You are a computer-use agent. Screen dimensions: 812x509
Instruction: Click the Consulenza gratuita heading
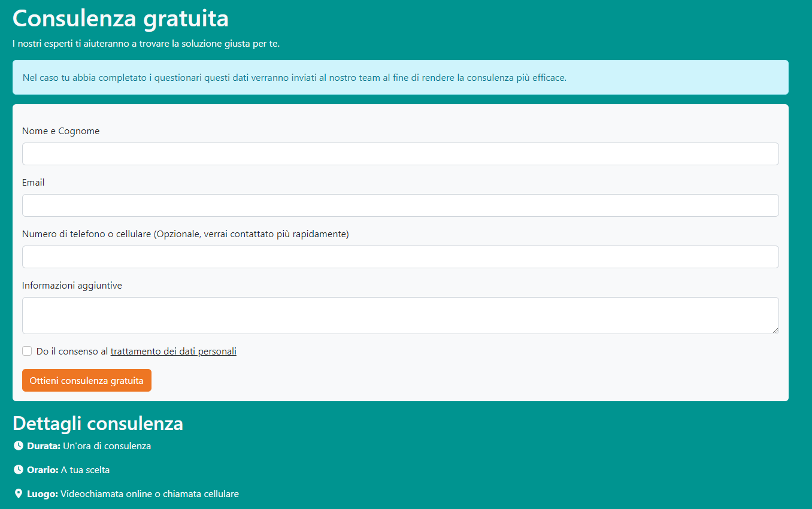tap(120, 18)
